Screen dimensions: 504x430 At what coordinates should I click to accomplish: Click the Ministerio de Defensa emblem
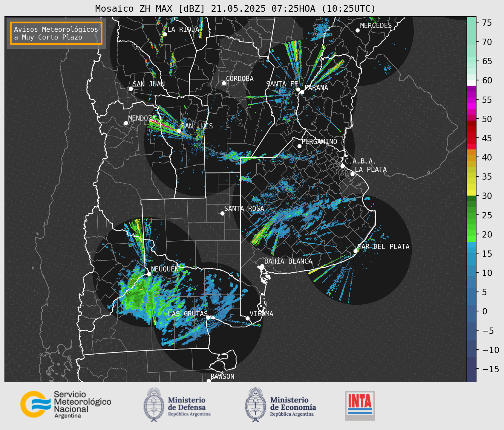154,404
